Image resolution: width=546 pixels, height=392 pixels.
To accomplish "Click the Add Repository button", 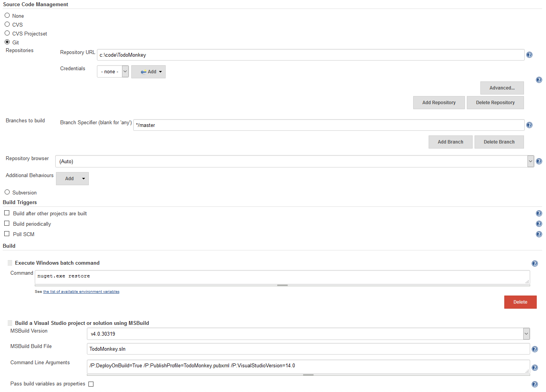I will pos(439,103).
